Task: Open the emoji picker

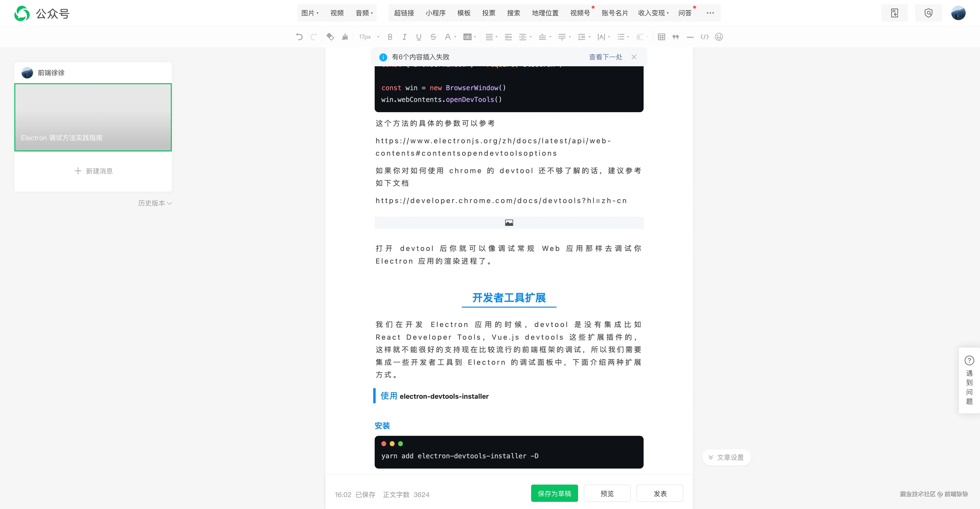Action: (x=719, y=37)
